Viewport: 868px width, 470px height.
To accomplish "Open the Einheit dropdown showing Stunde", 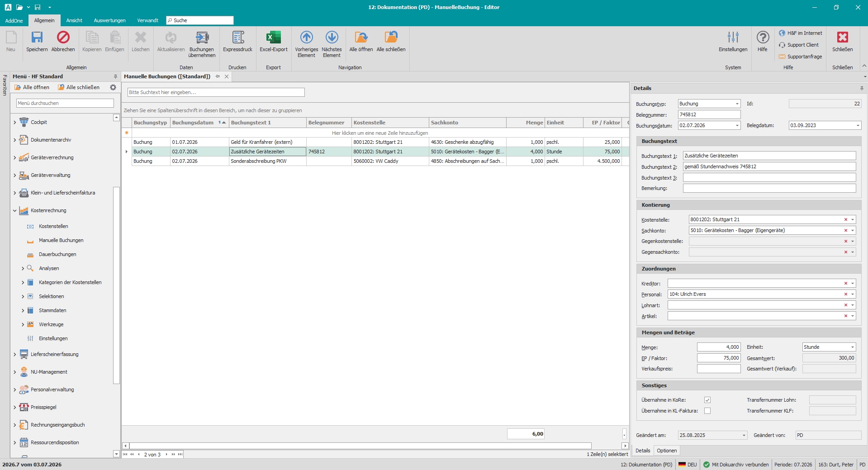I will click(853, 347).
